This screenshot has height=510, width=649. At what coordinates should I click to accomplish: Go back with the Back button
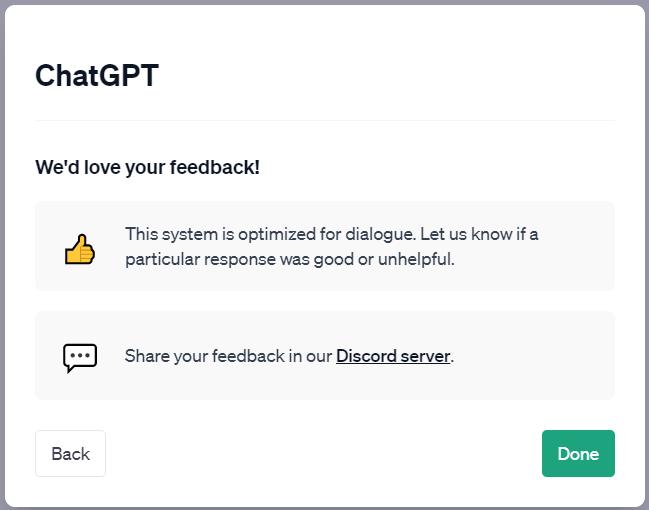70,453
